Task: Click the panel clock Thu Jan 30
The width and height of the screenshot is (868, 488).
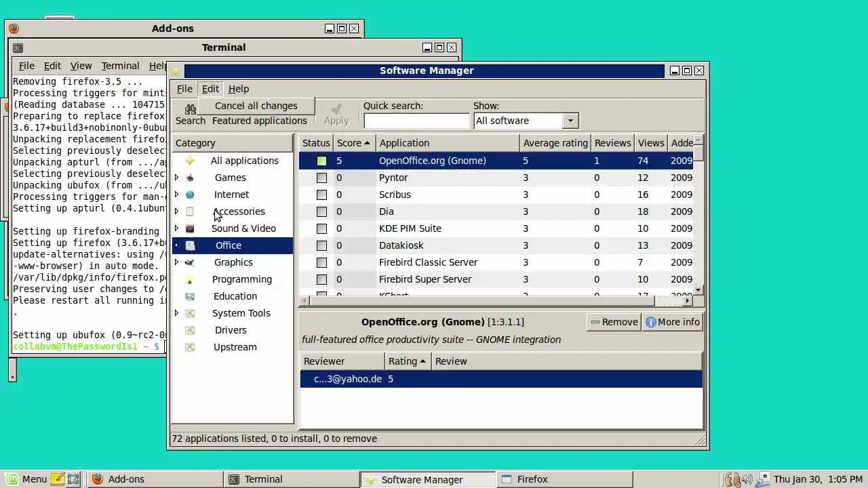Action: point(817,479)
